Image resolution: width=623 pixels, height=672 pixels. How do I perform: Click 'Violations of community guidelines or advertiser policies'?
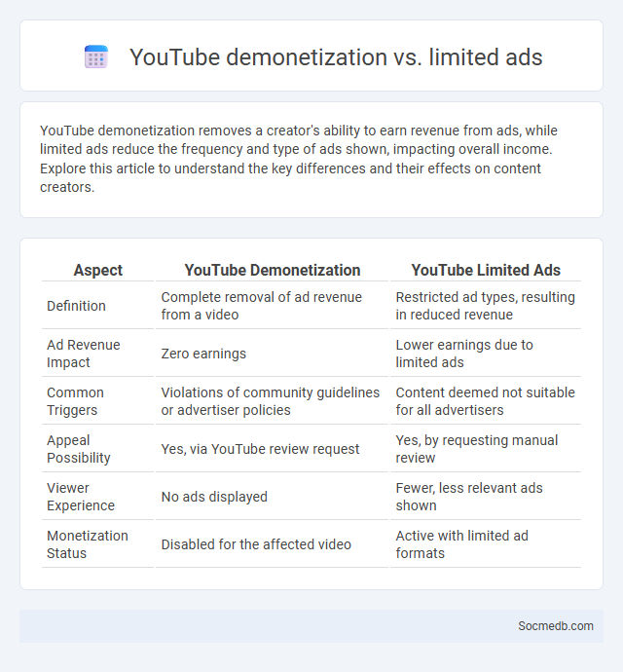point(271,401)
